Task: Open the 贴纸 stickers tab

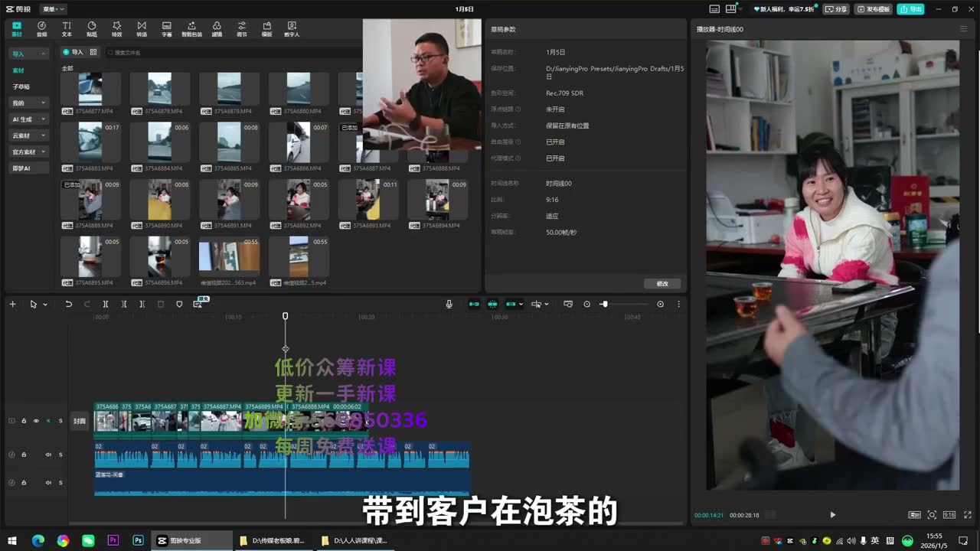Action: tap(92, 29)
